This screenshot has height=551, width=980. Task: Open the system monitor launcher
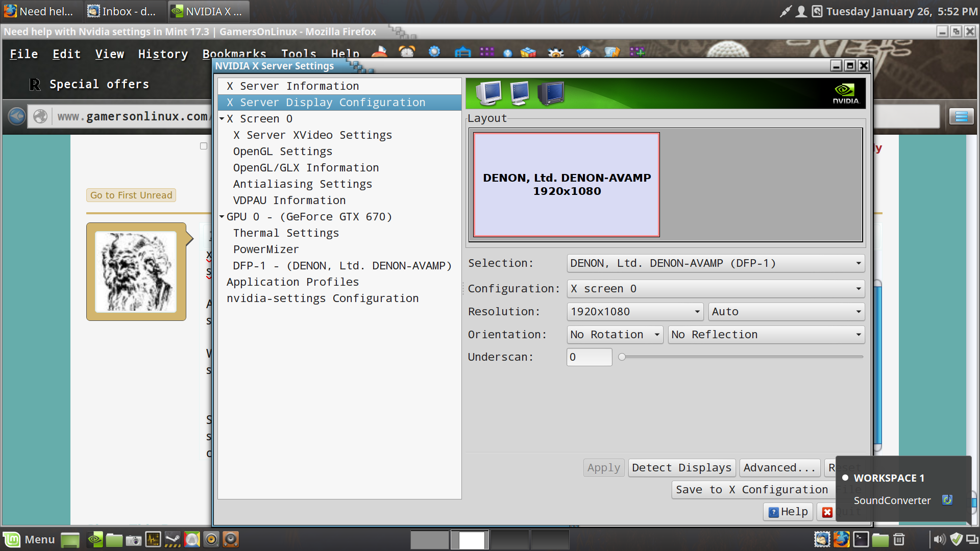[153, 539]
